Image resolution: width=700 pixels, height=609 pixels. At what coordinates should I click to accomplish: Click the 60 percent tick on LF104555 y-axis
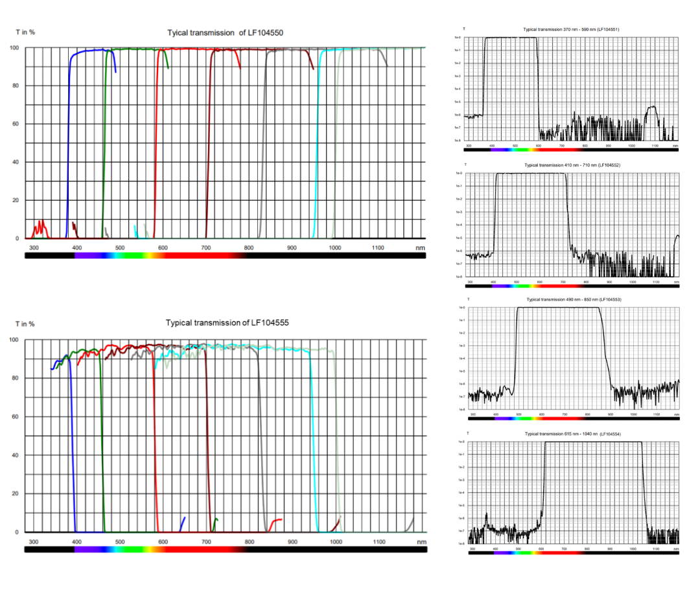15,417
